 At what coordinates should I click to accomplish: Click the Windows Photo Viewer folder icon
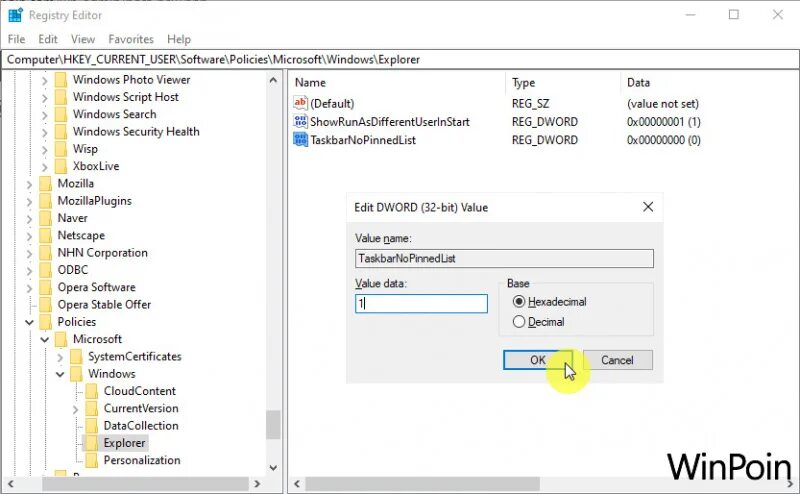tap(61, 80)
